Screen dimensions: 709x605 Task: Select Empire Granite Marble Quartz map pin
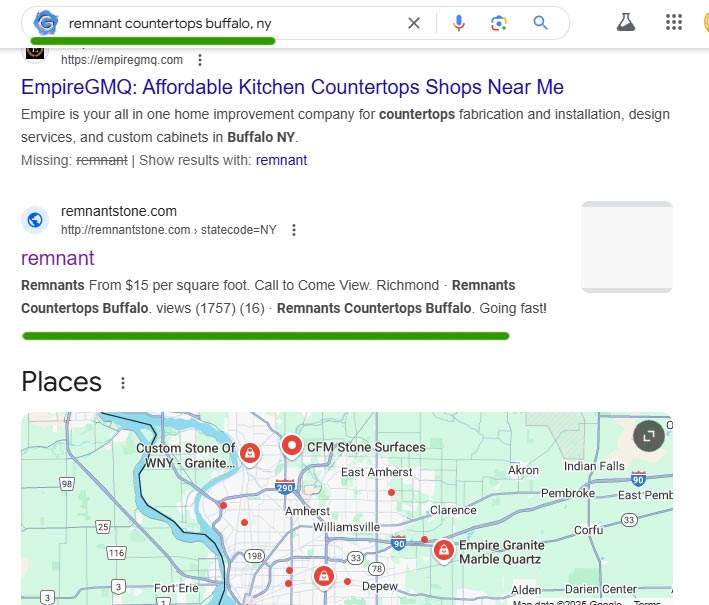(444, 551)
